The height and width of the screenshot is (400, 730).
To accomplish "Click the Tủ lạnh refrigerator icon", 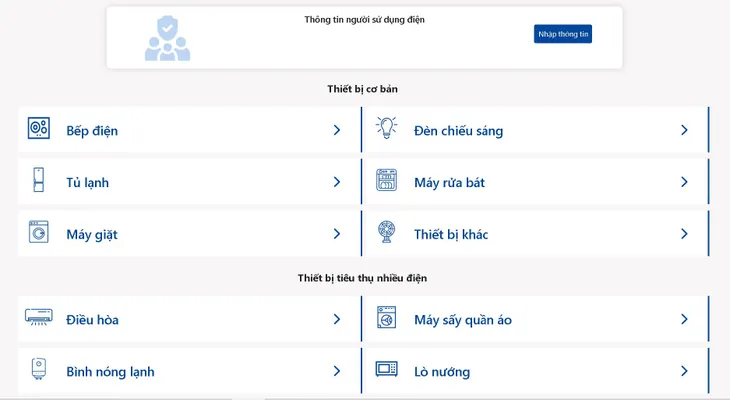I will point(39,180).
